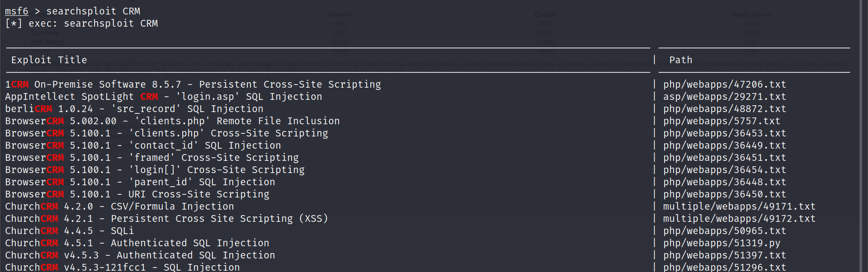Select BrowserCRM 'parent_id' SQL Injection row
This screenshot has width=868, height=272.
click(x=140, y=182)
